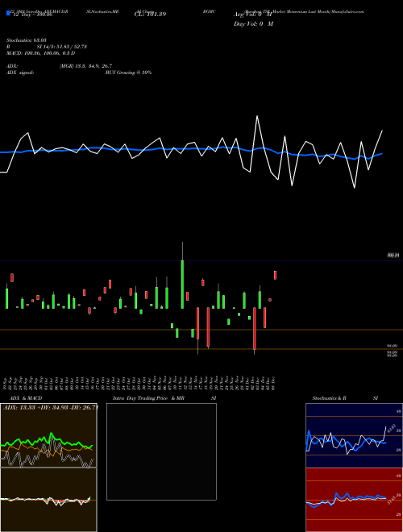Click the tallest green candlestick on 11 Nov

182,284
